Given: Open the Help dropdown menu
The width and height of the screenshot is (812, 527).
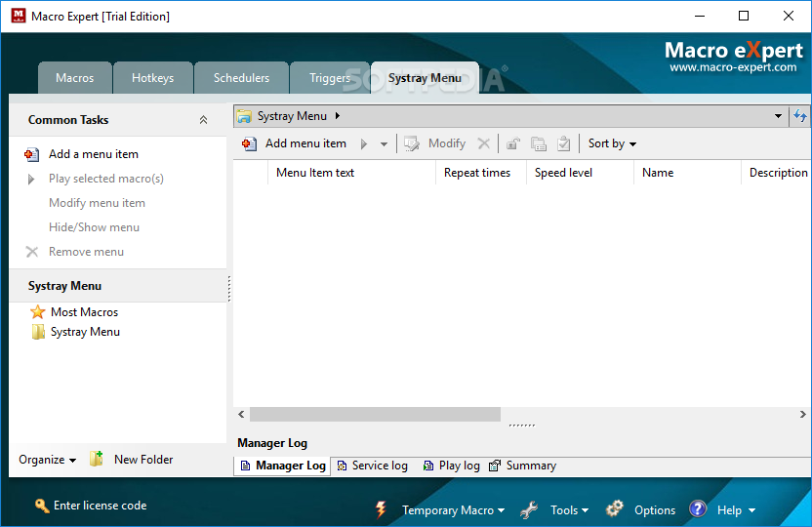Looking at the screenshot, I should pyautogui.click(x=736, y=509).
